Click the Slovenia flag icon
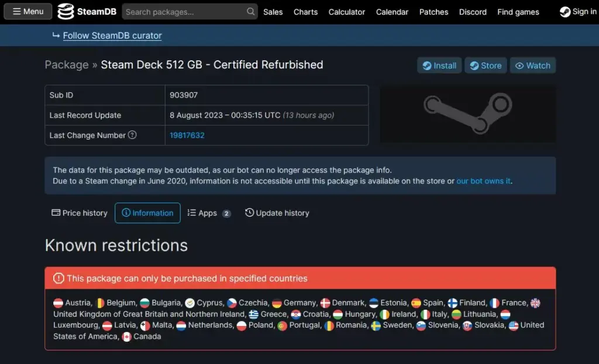This screenshot has height=364, width=599. (x=421, y=326)
